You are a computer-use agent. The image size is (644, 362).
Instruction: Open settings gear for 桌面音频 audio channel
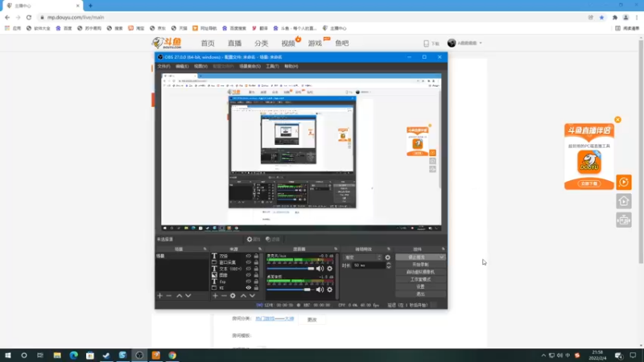pos(329,290)
